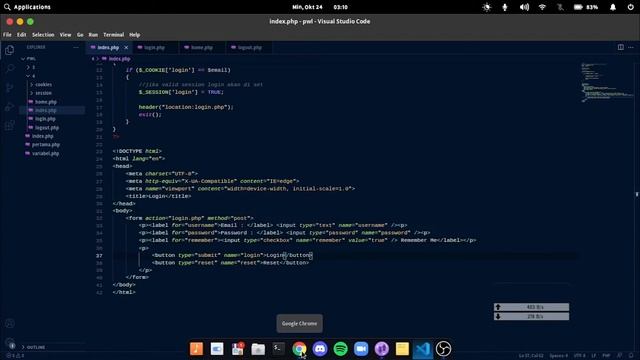Click the date and time in top panel
Image resolution: width=640 pixels, height=360 pixels.
[320, 7]
